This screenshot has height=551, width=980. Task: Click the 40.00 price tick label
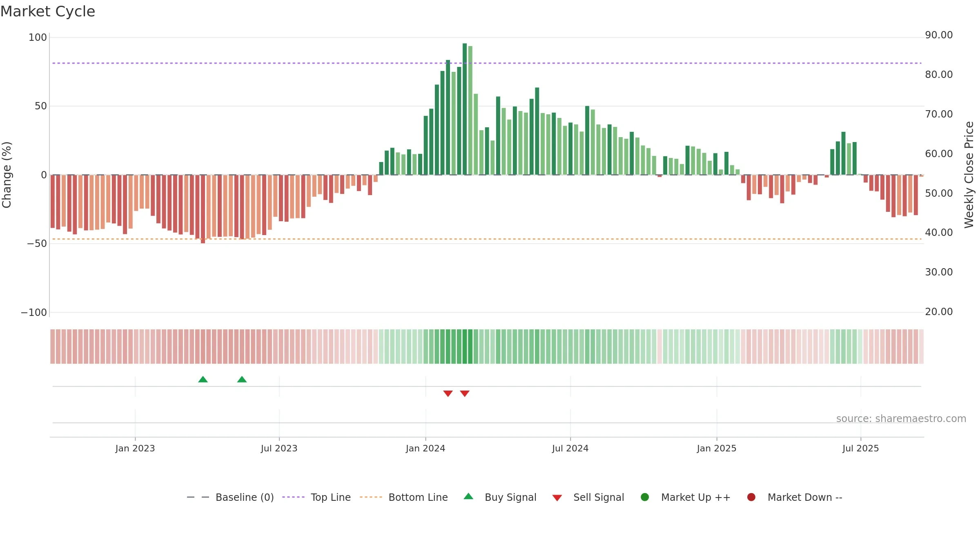(x=939, y=233)
